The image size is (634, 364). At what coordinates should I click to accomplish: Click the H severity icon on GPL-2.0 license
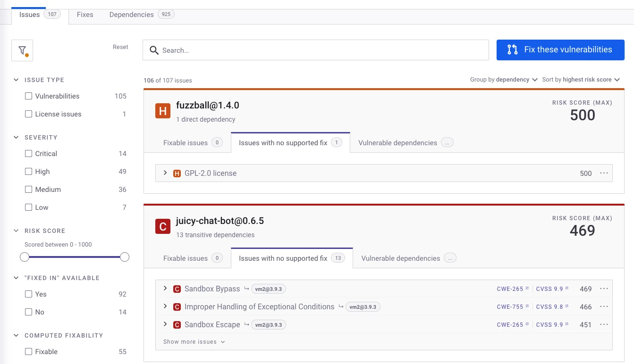pyautogui.click(x=177, y=174)
